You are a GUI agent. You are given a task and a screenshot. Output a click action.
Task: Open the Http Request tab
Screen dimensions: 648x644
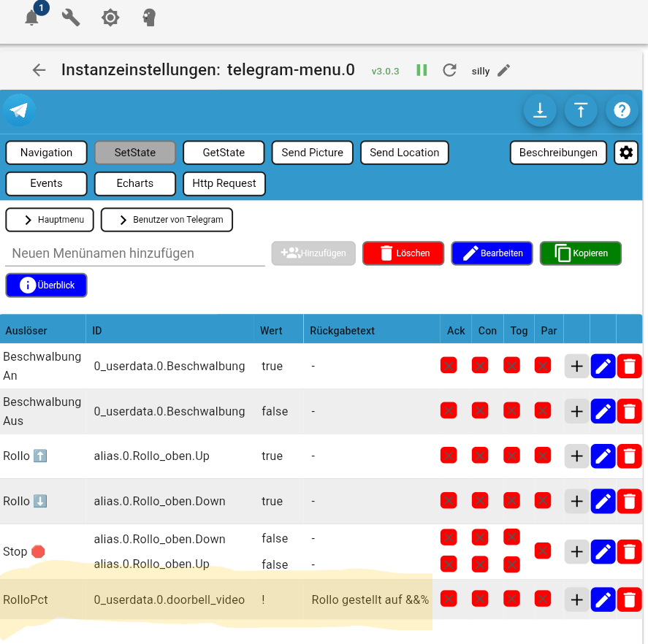point(224,184)
